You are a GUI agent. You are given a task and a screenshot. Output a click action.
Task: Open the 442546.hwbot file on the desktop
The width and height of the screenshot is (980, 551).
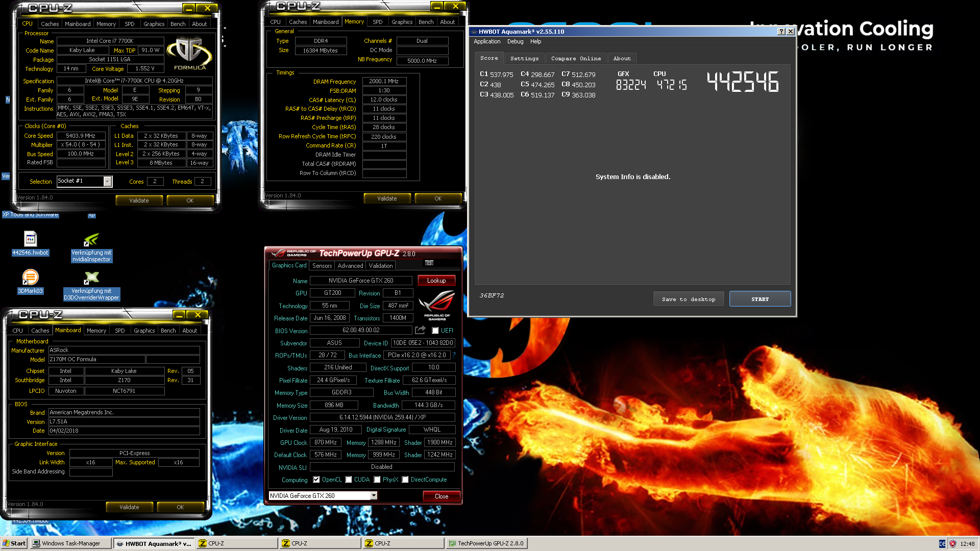coord(30,243)
